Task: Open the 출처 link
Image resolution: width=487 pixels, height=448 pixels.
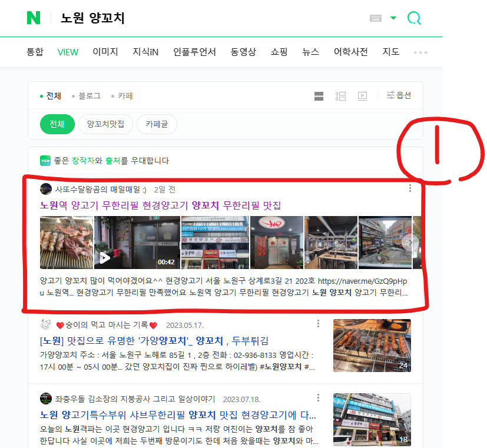Action: tap(112, 161)
